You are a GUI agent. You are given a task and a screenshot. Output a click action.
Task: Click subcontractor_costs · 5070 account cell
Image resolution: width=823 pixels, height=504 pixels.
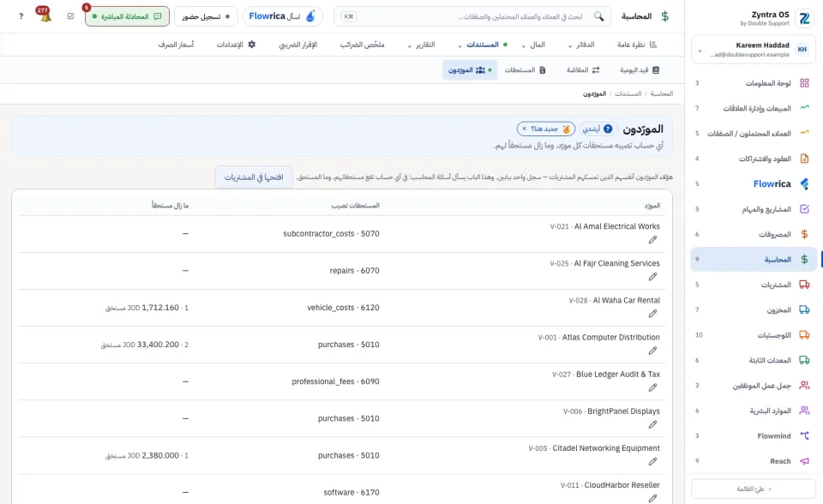tap(331, 234)
